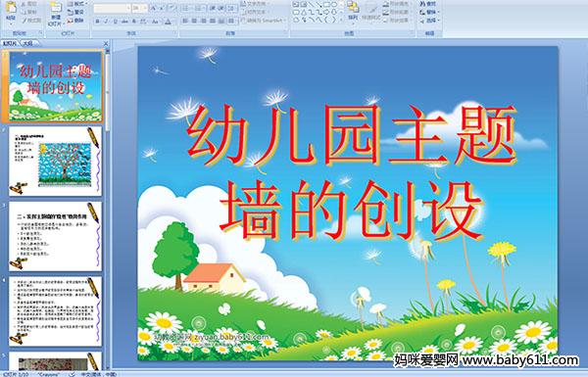The height and width of the screenshot is (377, 588).
Task: Click the Paste clipboard icon
Action: [x=11, y=8]
